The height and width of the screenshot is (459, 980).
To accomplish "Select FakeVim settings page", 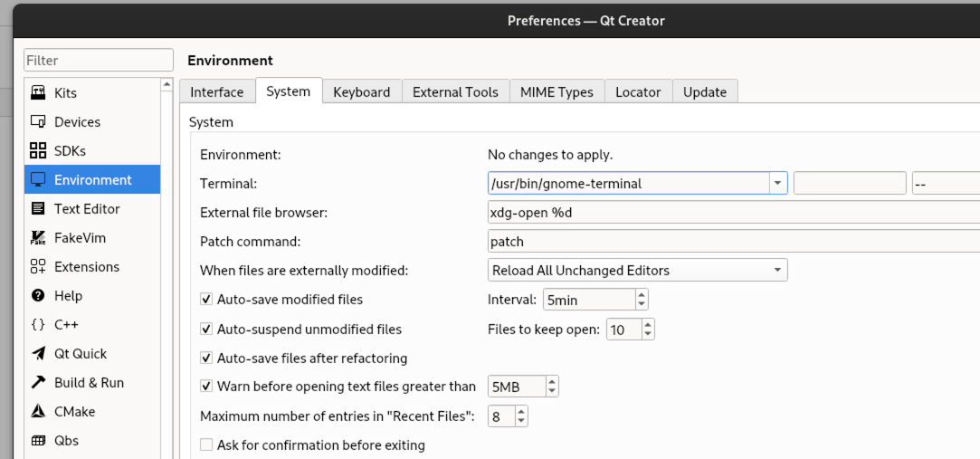I will pos(92,237).
